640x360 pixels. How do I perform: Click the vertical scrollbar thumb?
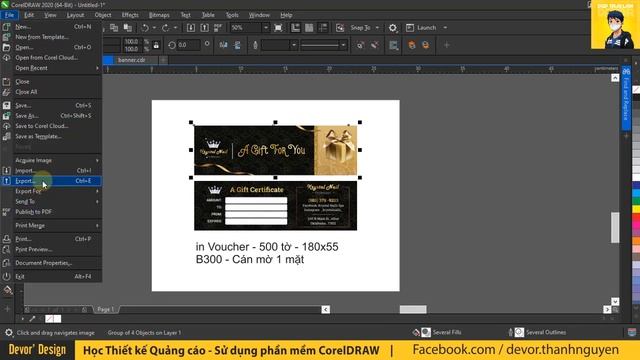tap(615, 227)
